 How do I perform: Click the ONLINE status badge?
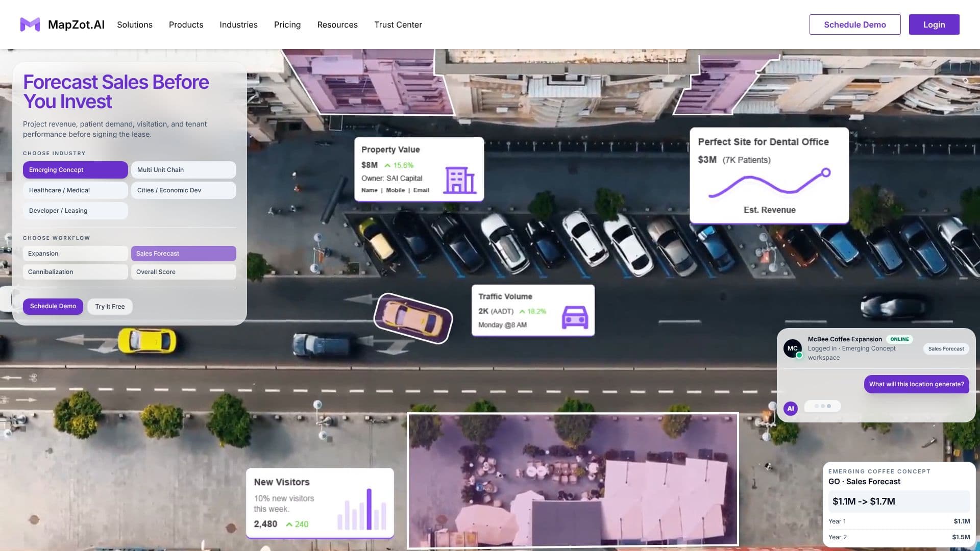[899, 339]
